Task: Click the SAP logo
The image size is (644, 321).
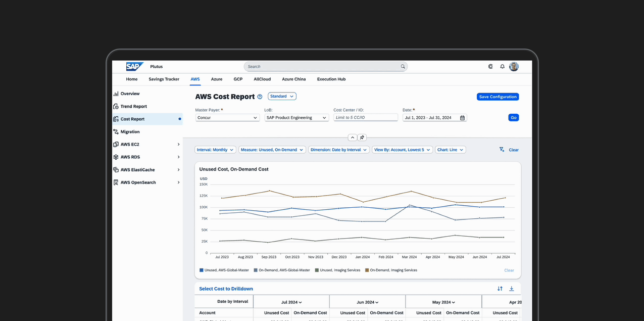Action: point(134,66)
